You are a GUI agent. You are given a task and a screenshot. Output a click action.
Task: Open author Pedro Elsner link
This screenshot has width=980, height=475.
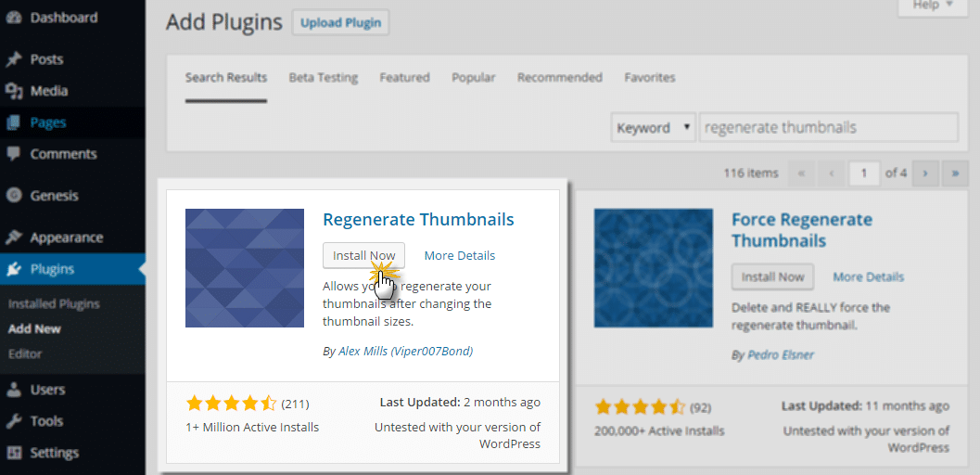[x=781, y=355]
